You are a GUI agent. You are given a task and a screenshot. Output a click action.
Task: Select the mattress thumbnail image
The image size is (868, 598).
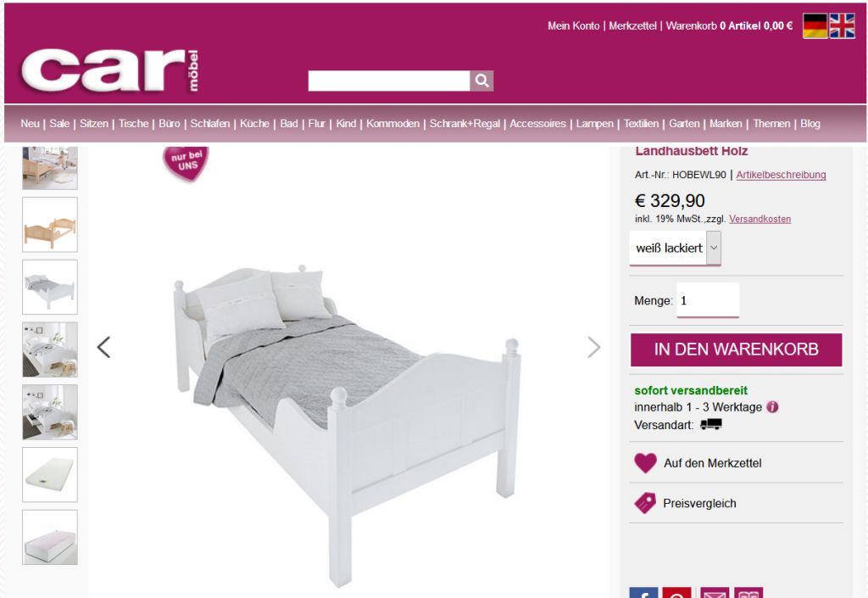pyautogui.click(x=50, y=474)
